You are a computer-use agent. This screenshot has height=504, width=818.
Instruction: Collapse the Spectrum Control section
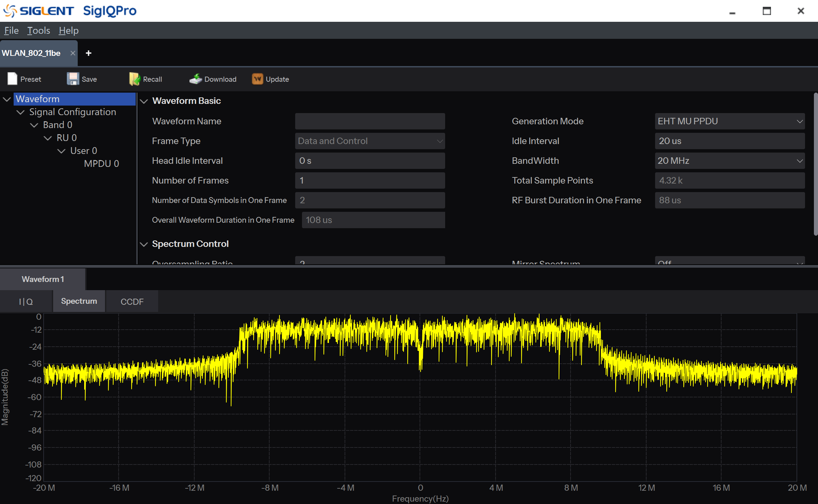pyautogui.click(x=144, y=244)
